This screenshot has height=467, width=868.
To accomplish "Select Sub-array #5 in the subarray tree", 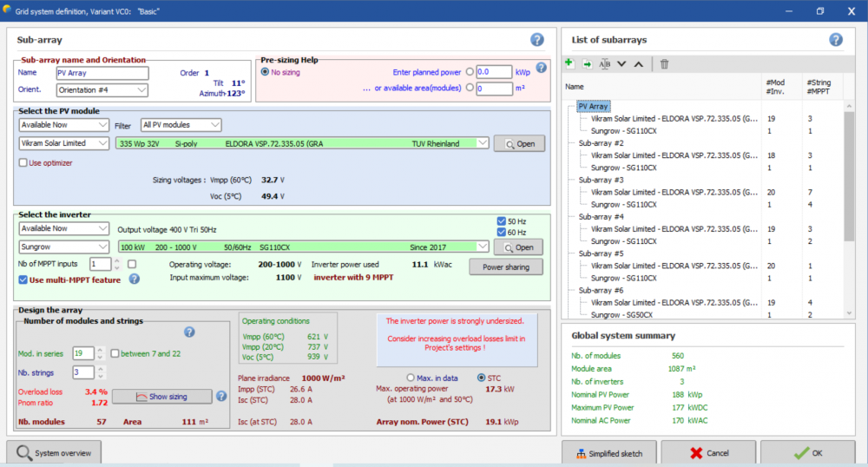I will click(601, 253).
